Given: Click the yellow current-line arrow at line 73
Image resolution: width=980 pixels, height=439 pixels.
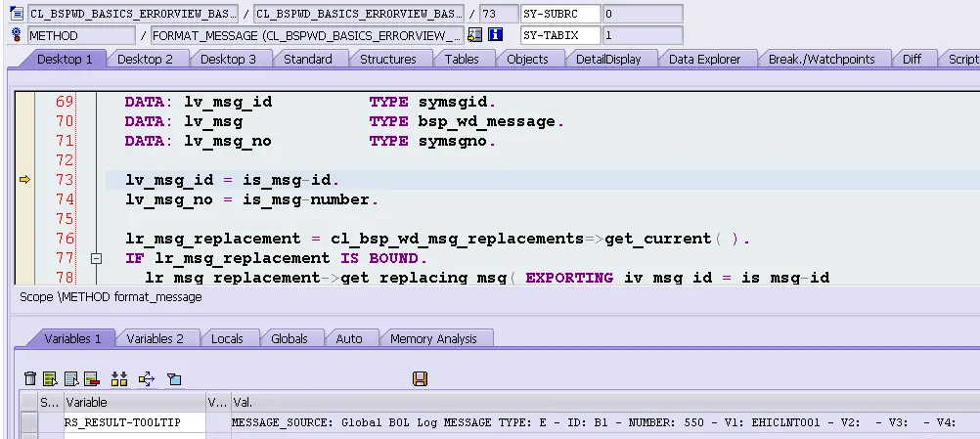Looking at the screenshot, I should click(24, 180).
